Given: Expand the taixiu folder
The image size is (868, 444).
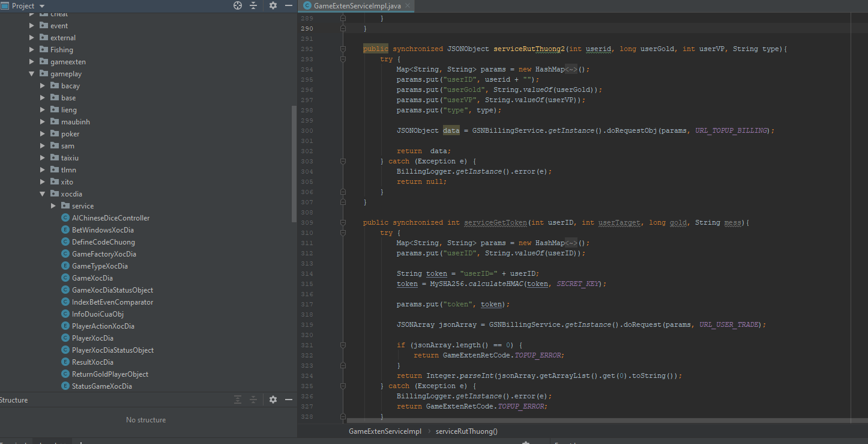Looking at the screenshot, I should [43, 158].
